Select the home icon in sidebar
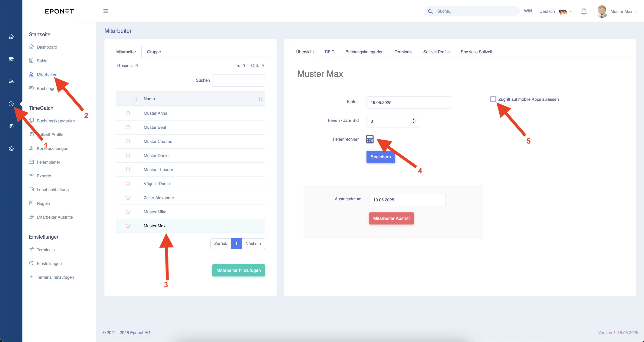This screenshot has height=342, width=644. (11, 37)
